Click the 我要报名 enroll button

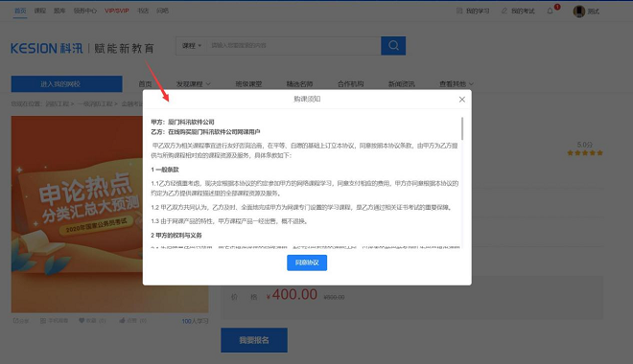click(x=254, y=340)
